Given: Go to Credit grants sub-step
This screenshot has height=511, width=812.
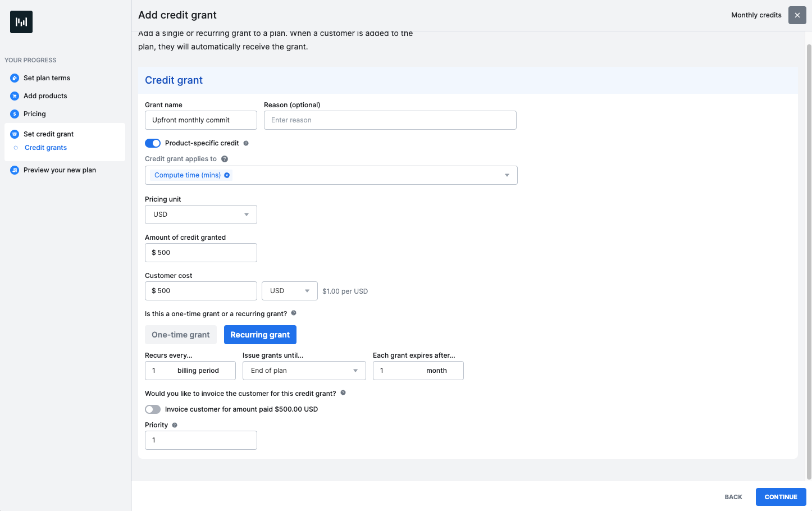Looking at the screenshot, I should [x=45, y=148].
